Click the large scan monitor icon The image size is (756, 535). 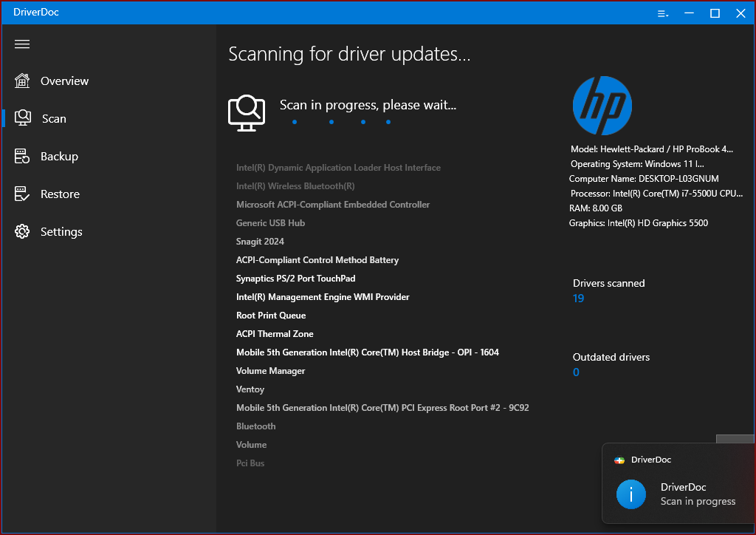247,113
